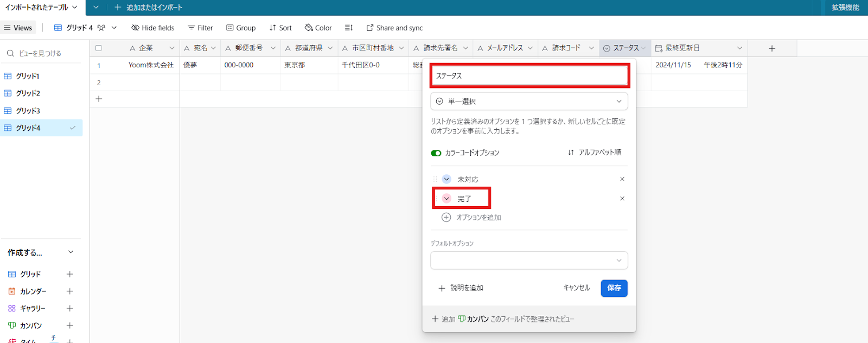Collapse the 作成する section
The height and width of the screenshot is (343, 868).
tap(71, 252)
